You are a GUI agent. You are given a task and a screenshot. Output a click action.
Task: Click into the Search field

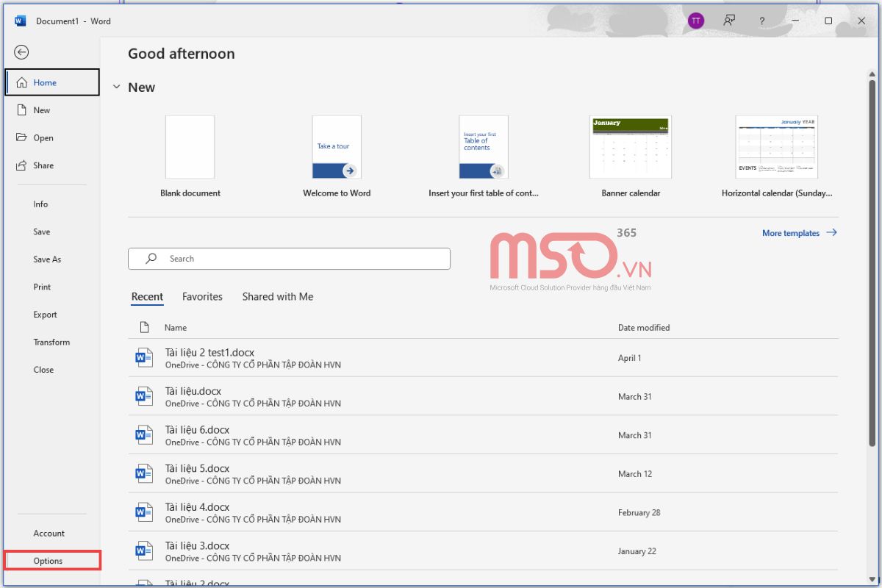coord(289,259)
